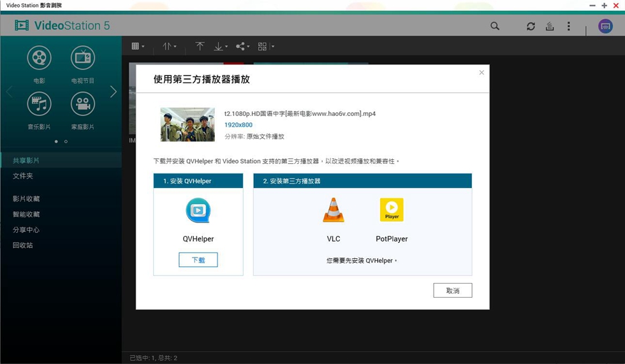Open the view mode grid dropdown
The width and height of the screenshot is (625, 364).
coord(138,46)
